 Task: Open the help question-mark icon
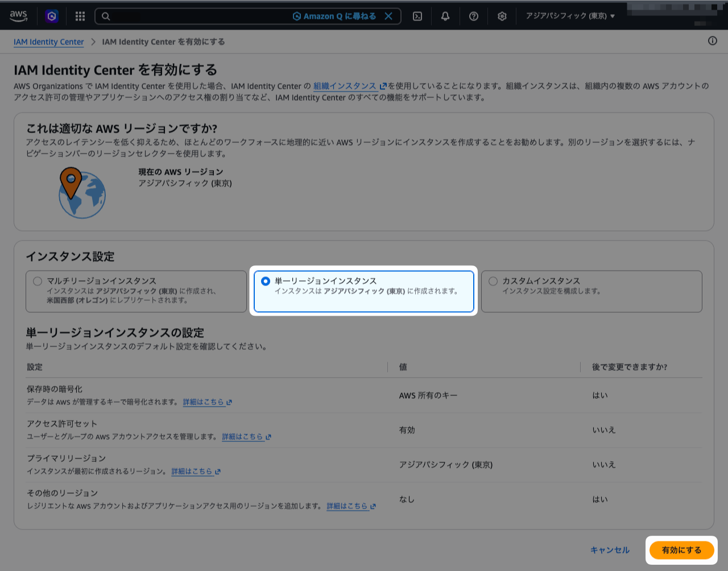tap(474, 16)
